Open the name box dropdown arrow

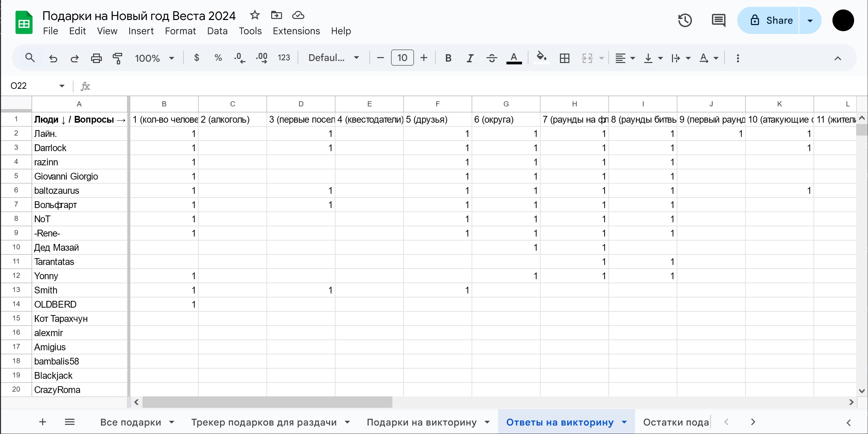(x=62, y=86)
